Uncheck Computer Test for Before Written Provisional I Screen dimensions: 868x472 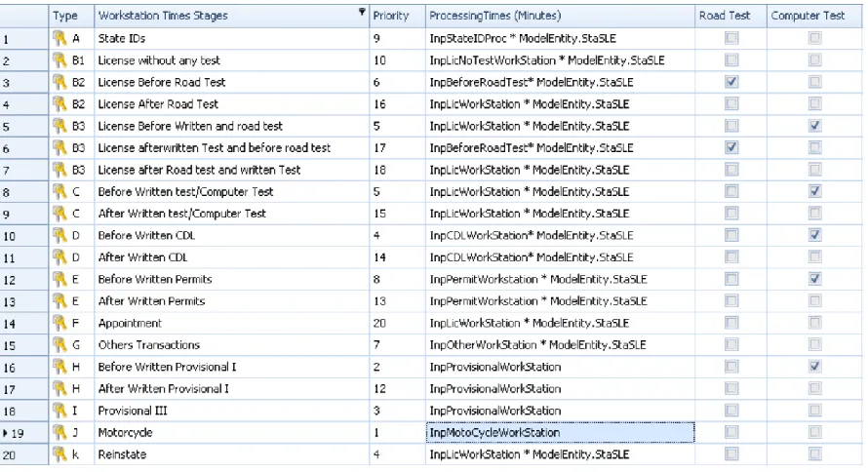click(815, 367)
